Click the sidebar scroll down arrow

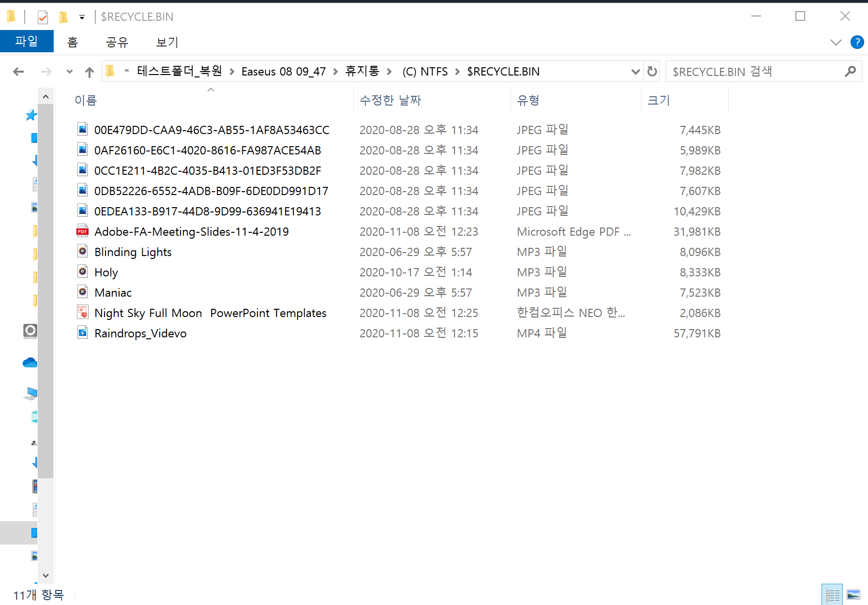click(x=45, y=575)
